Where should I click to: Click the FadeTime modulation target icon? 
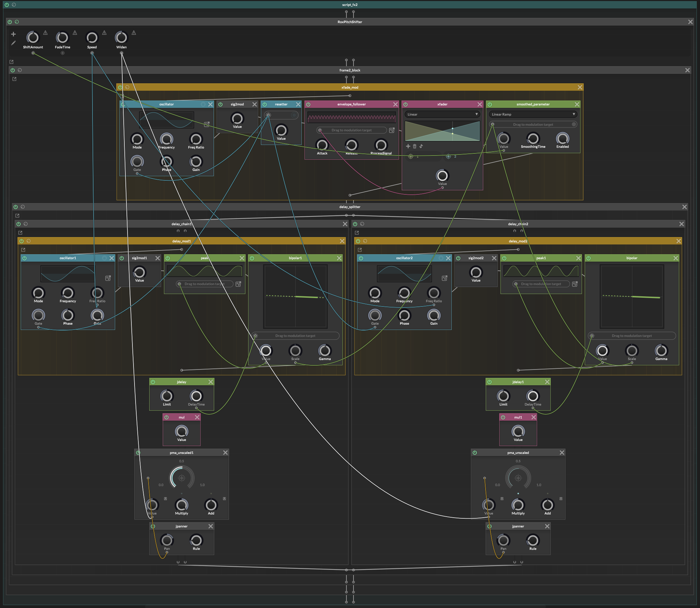coord(62,53)
